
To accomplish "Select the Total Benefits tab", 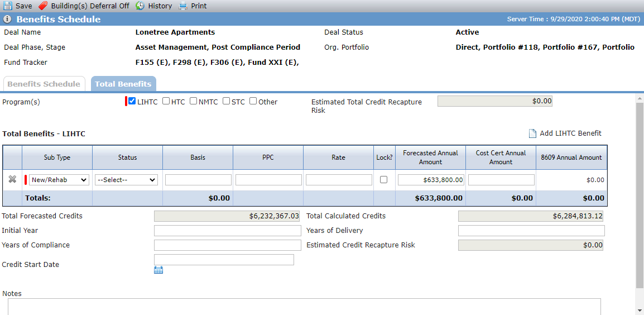I will click(x=123, y=84).
